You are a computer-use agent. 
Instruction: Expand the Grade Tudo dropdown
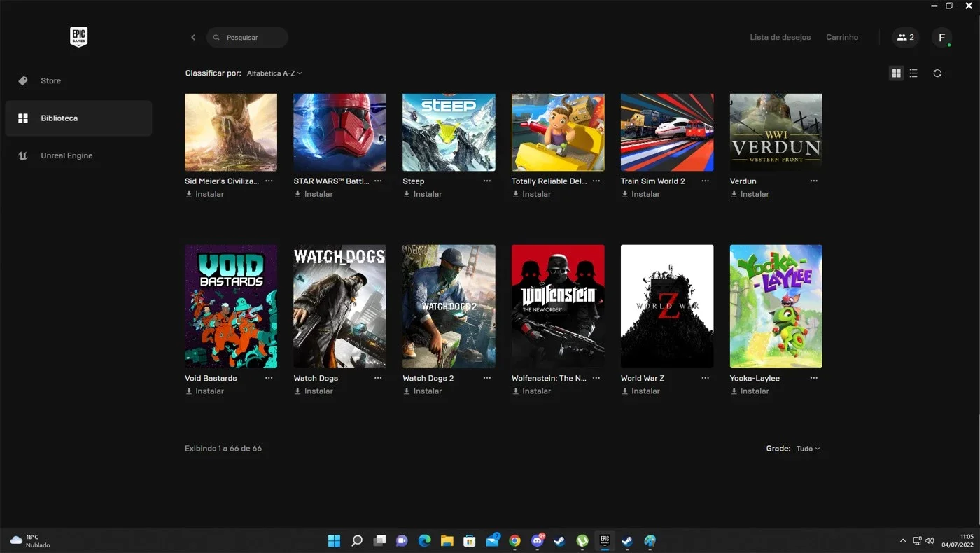coord(808,449)
